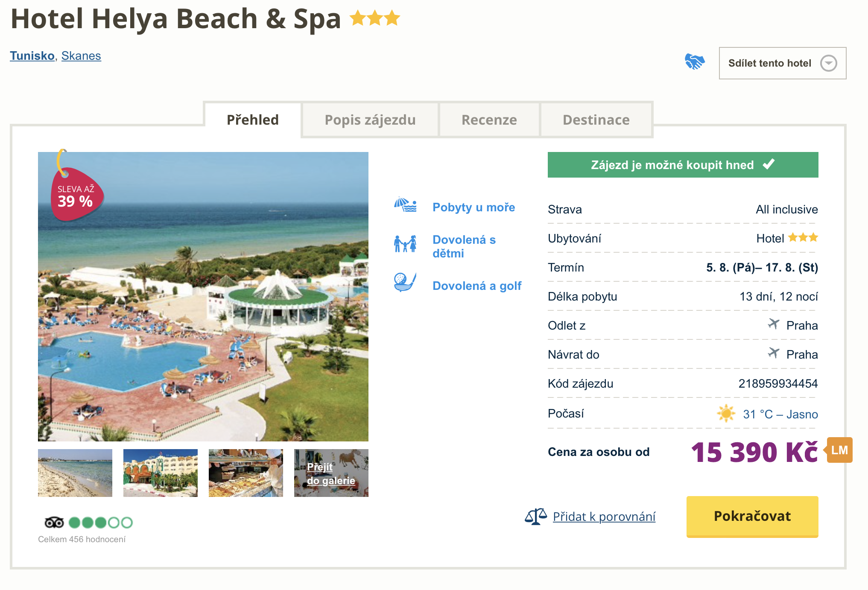Click the orange LM last-minute badge
868x590 pixels.
coord(839,450)
